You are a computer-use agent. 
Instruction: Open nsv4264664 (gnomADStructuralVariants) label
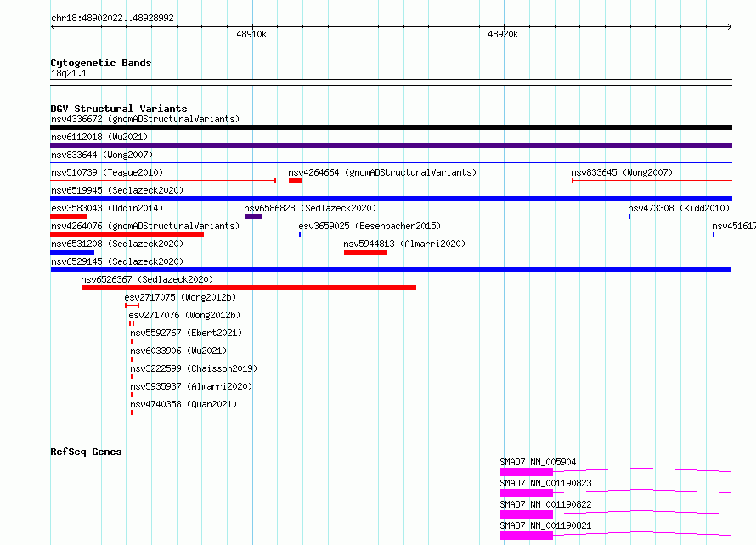382,172
